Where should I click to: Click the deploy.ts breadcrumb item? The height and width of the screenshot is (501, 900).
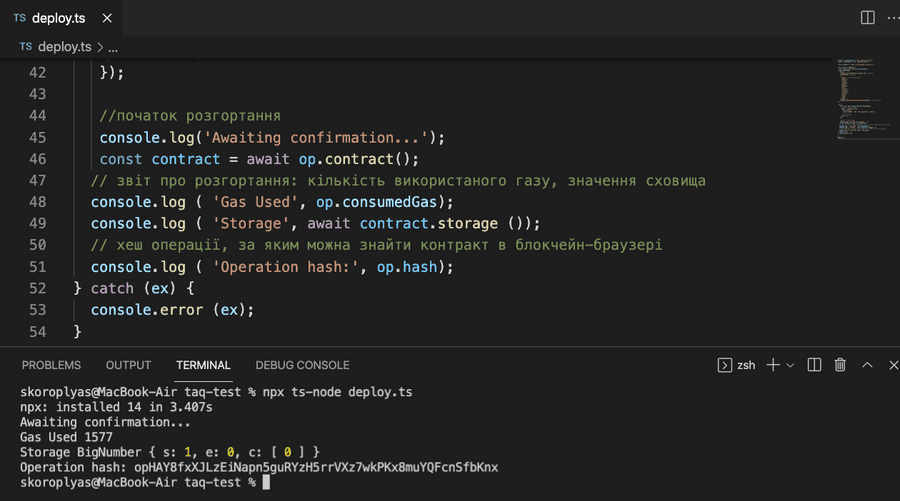click(x=64, y=47)
